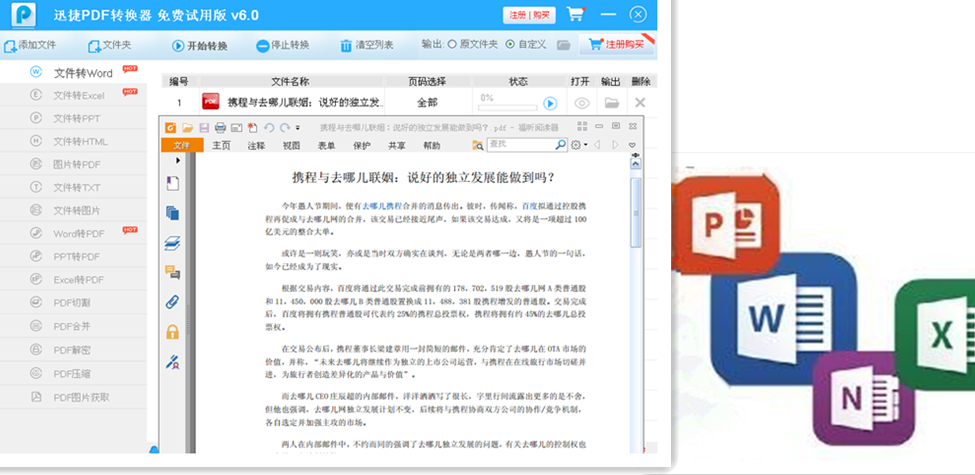
Task: Select 原文件夹 output radio button
Action: pos(452,45)
